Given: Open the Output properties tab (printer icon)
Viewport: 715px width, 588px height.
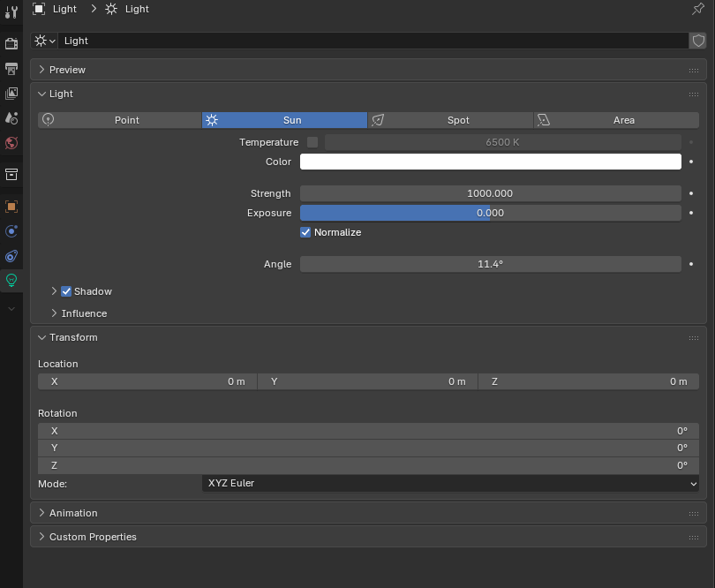Looking at the screenshot, I should pos(11,69).
